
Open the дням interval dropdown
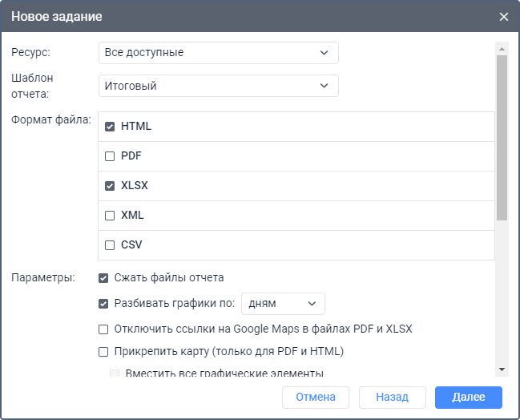[x=283, y=304]
